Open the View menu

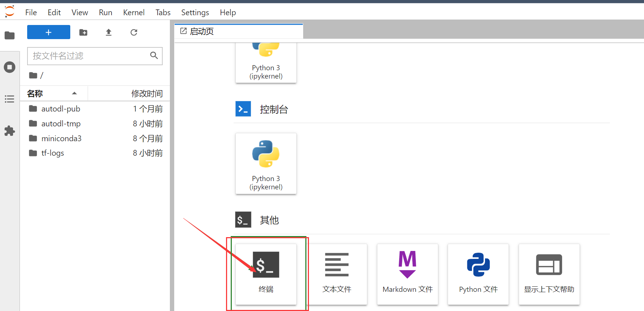click(80, 12)
